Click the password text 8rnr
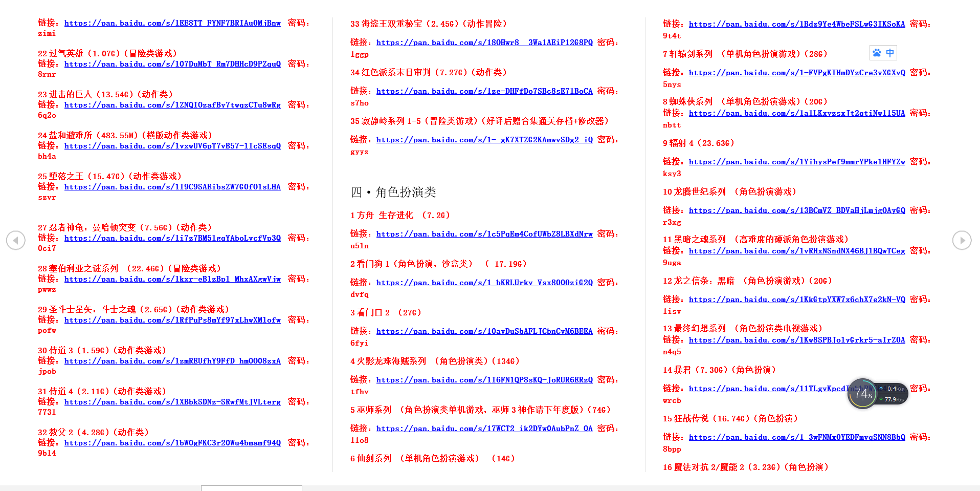This screenshot has width=980, height=491. (x=47, y=74)
